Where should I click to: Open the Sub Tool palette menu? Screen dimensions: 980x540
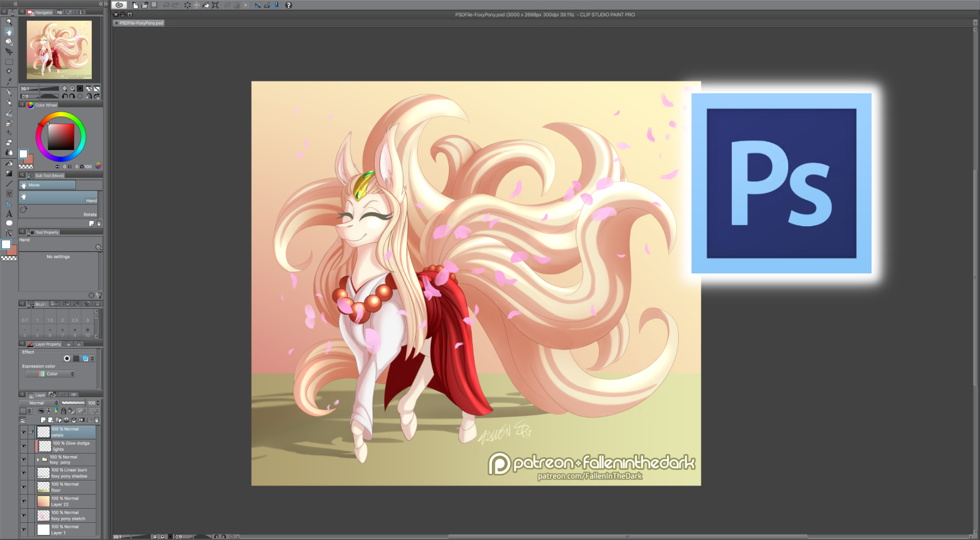pos(22,175)
